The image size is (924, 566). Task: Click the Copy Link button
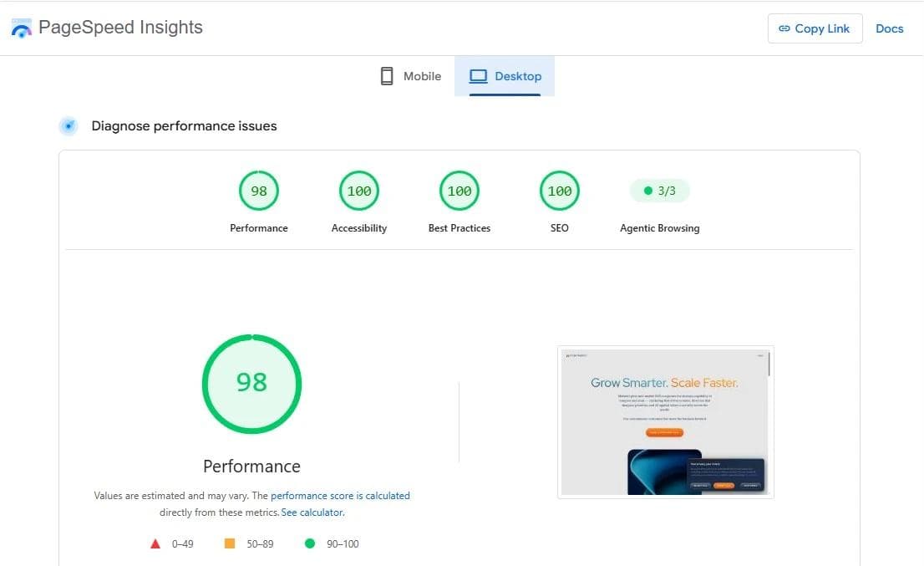[x=815, y=28]
